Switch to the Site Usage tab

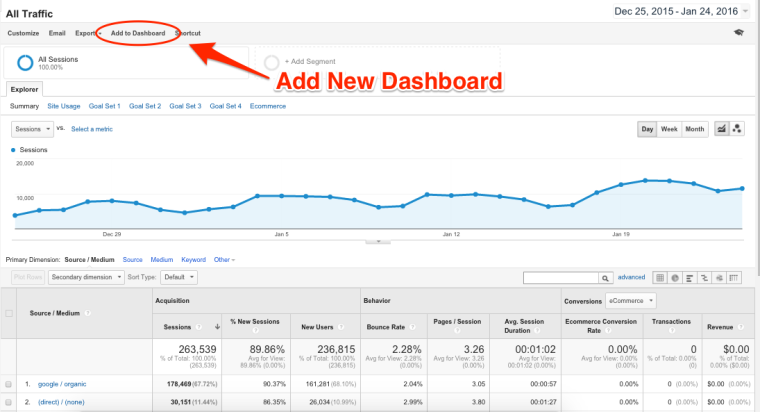64,105
